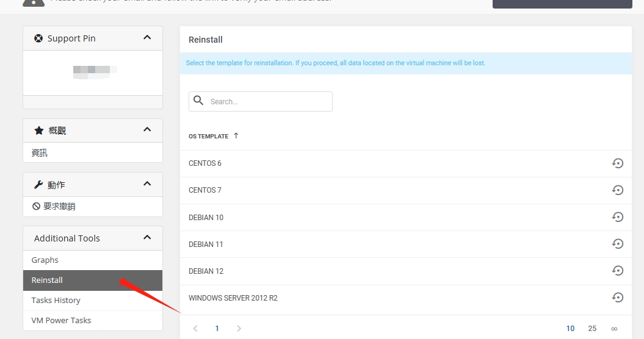Click reinstall icon for Windows Server 2012 R2

tap(617, 298)
